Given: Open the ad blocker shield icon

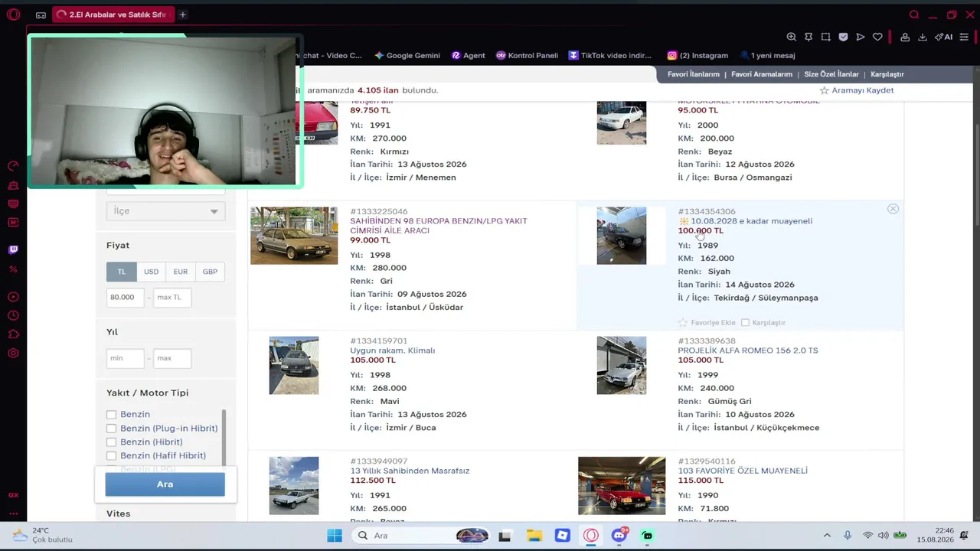Looking at the screenshot, I should (x=843, y=37).
